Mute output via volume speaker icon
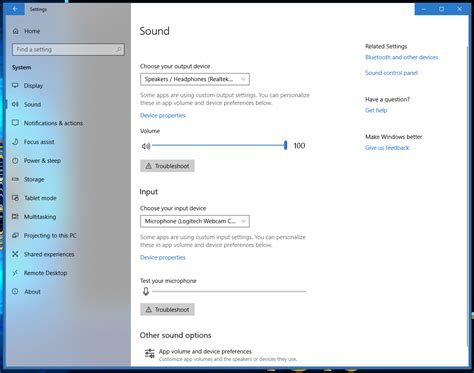474x373 pixels. tap(146, 146)
